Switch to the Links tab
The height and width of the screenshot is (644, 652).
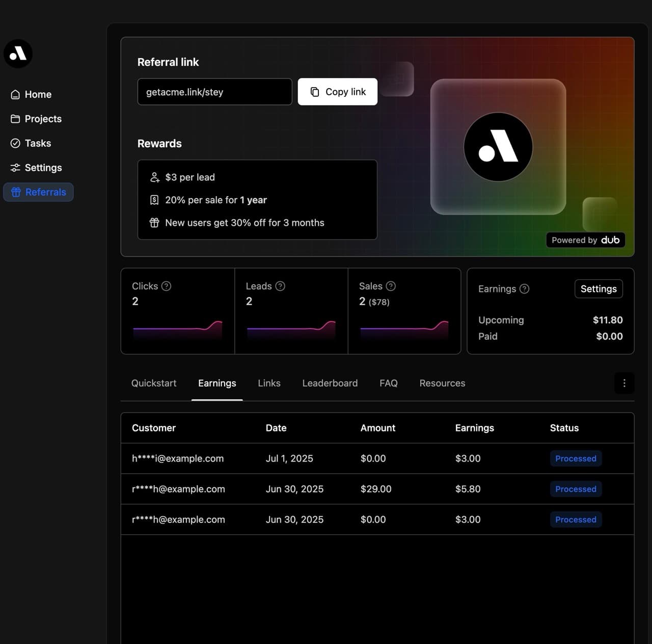point(269,383)
